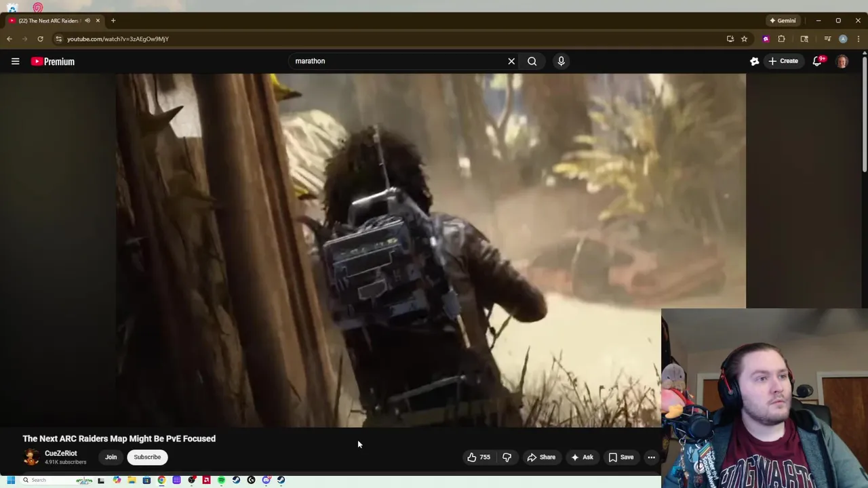Open the Chrome extensions puzzle menu

[781, 39]
